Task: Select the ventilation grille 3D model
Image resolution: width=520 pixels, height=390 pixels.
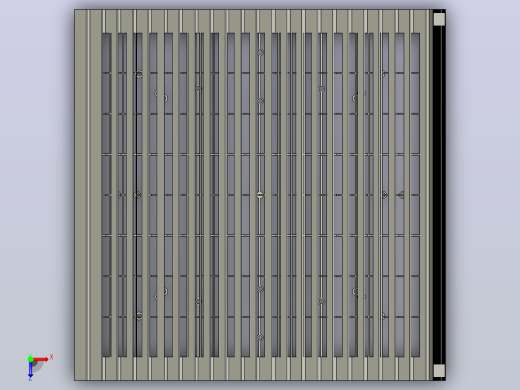Action: [x=260, y=195]
